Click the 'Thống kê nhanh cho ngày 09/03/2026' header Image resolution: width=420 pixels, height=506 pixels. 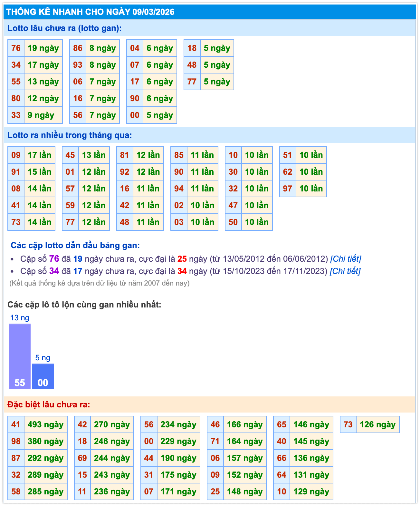pyautogui.click(x=91, y=12)
